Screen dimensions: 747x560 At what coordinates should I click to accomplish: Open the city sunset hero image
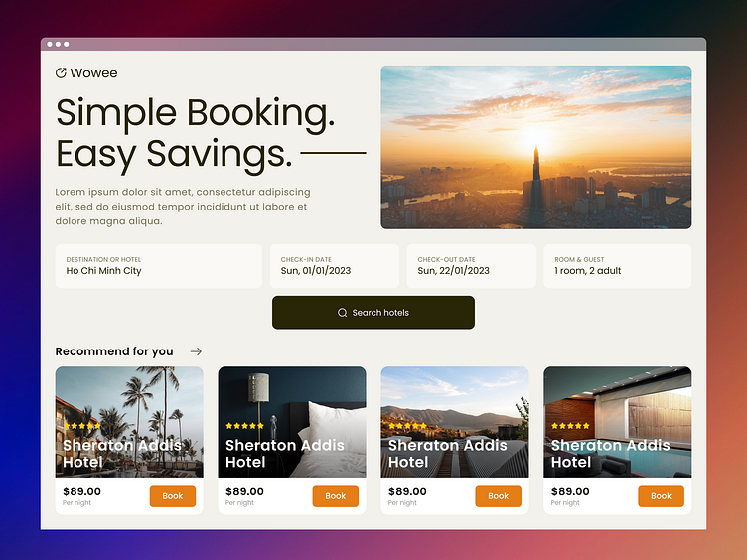(x=536, y=147)
